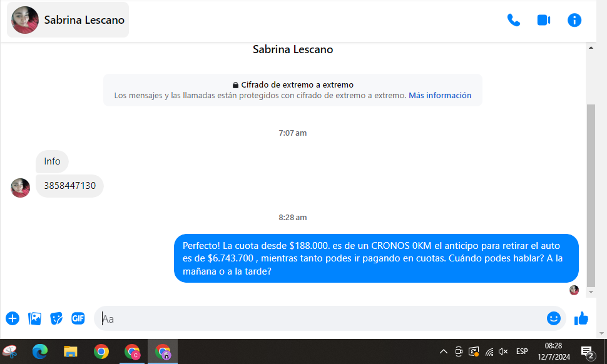Click the chat scrollbar up arrow
This screenshot has height=364, width=607.
click(591, 48)
